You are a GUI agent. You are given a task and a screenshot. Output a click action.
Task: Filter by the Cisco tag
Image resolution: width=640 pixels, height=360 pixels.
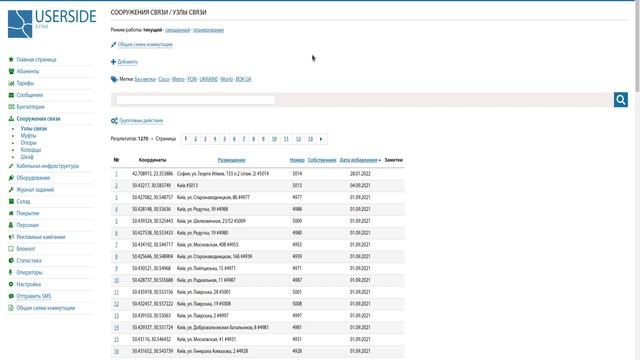(x=164, y=79)
